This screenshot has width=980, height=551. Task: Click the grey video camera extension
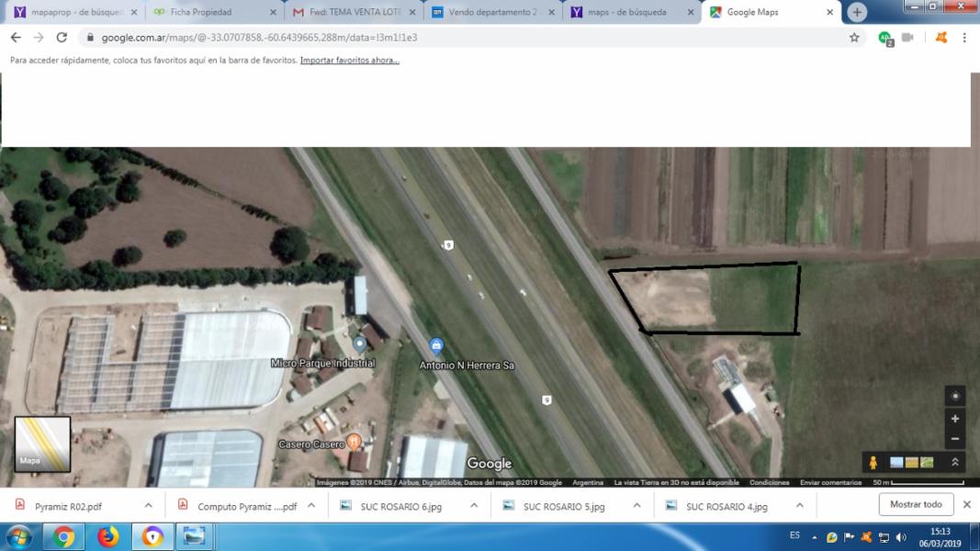pos(907,38)
